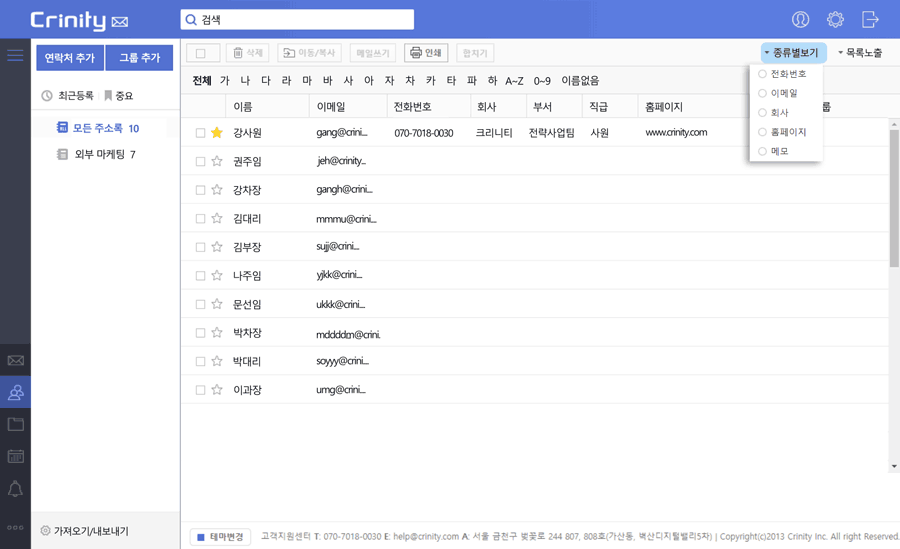This screenshot has width=900, height=549.
Task: Open the settings gear in header
Action: 835,20
